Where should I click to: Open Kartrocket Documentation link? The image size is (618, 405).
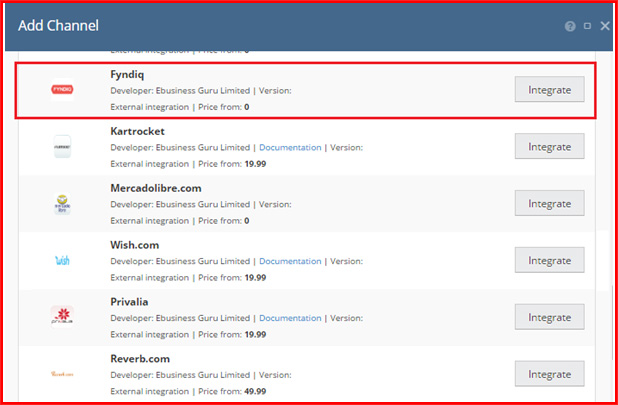(x=290, y=147)
